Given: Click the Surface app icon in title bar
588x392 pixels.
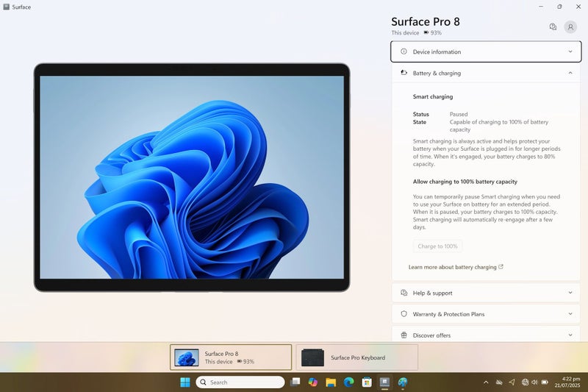Looking at the screenshot, I should coord(7,7).
